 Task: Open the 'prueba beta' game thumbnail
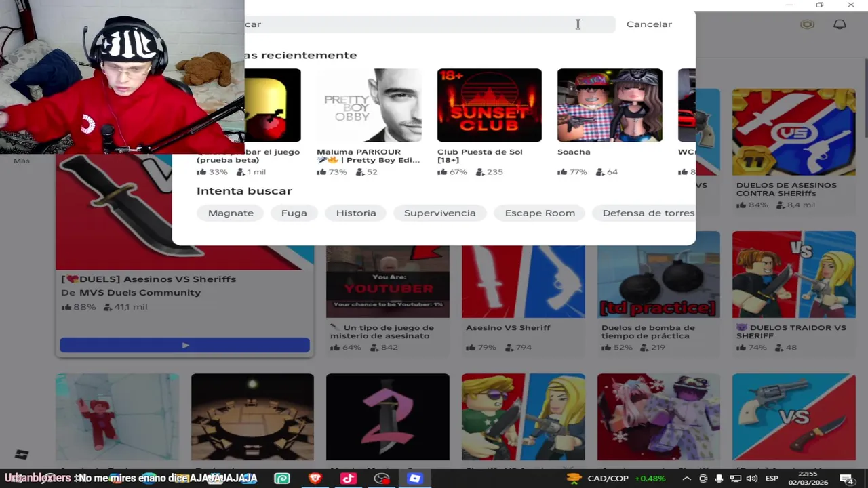(x=273, y=105)
